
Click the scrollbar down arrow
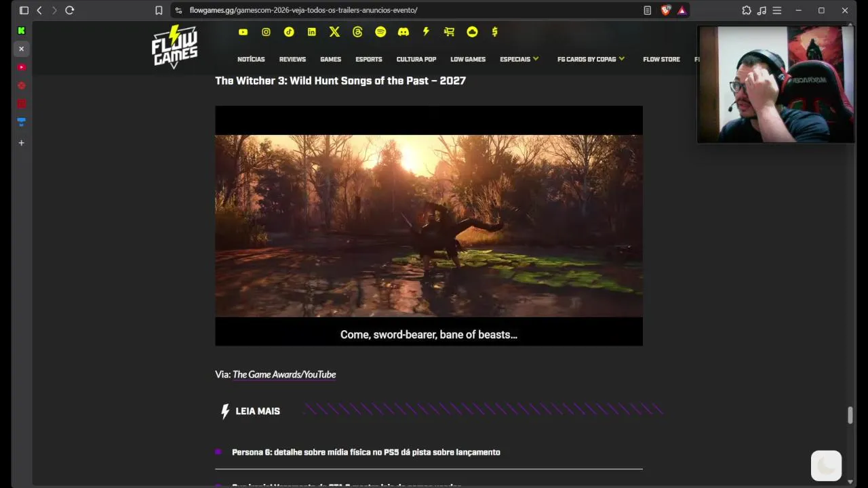pos(850,482)
